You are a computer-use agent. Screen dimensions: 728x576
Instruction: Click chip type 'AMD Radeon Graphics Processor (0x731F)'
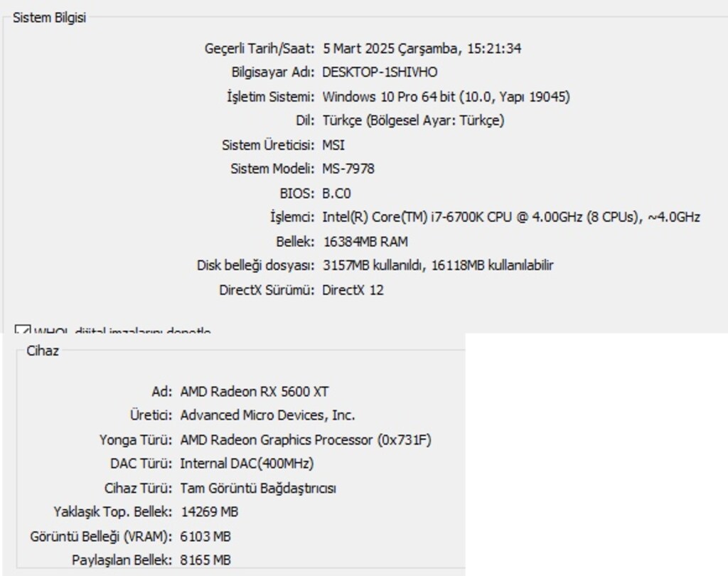point(306,440)
